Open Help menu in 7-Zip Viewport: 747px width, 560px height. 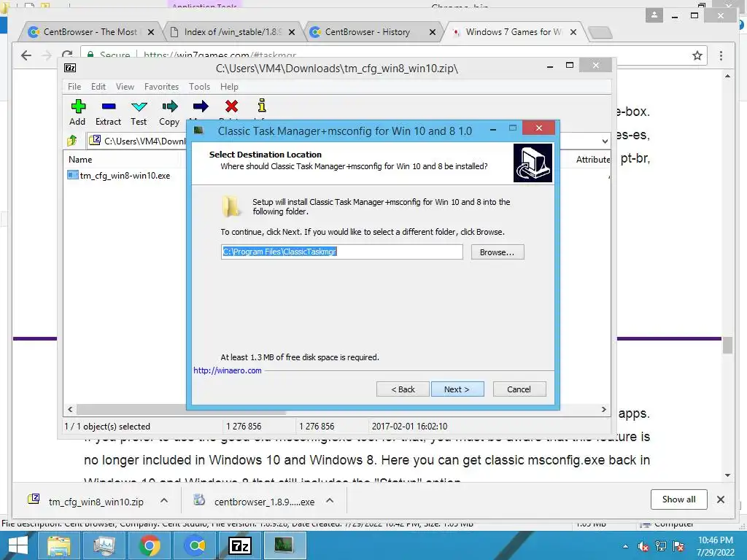pos(229,87)
